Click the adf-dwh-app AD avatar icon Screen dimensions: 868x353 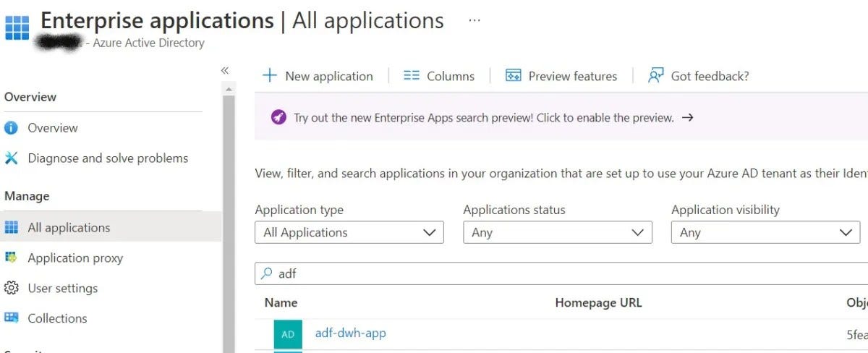click(288, 334)
